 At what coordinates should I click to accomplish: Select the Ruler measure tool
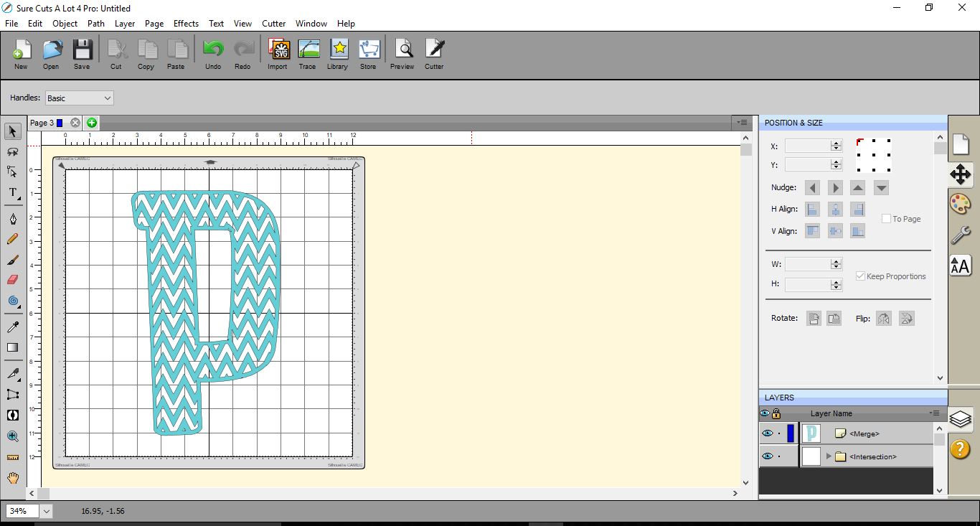[13, 456]
